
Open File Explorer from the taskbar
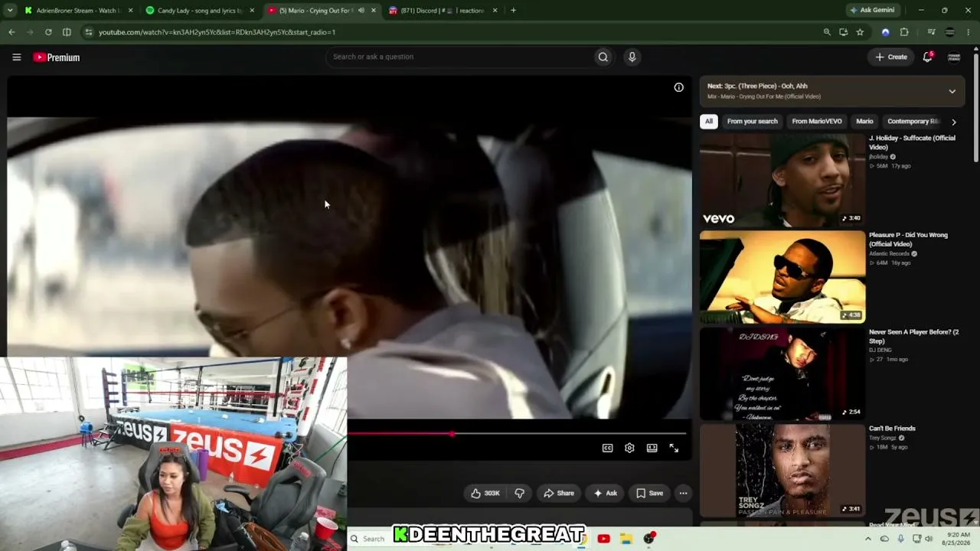click(626, 539)
